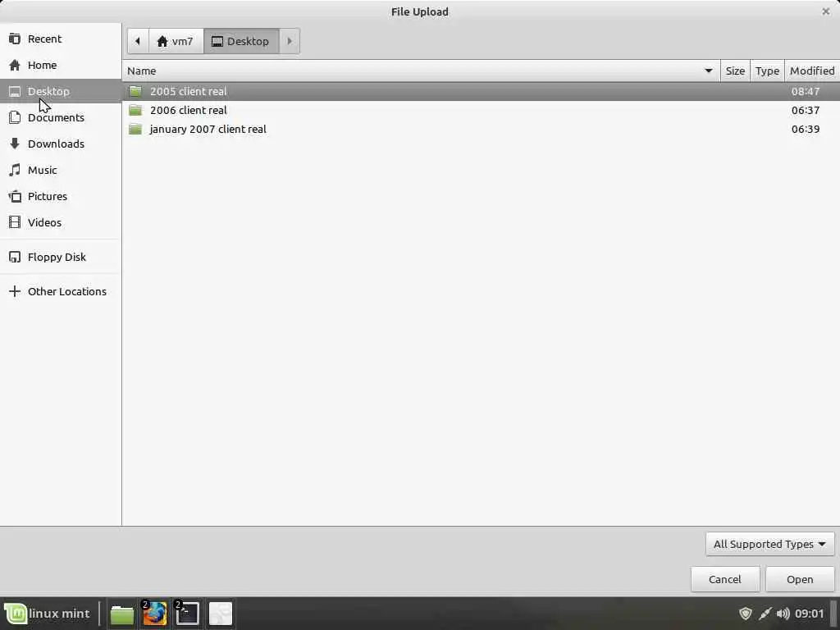The height and width of the screenshot is (630, 840).
Task: Select folder 2006 client real
Action: (x=481, y=111)
